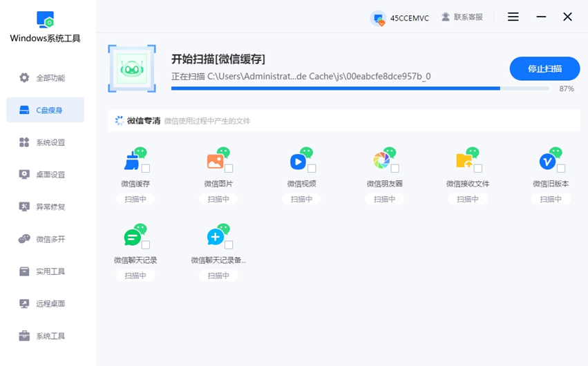Click the robot scanner icon
Image resolution: width=588 pixels, height=366 pixels.
pyautogui.click(x=132, y=68)
